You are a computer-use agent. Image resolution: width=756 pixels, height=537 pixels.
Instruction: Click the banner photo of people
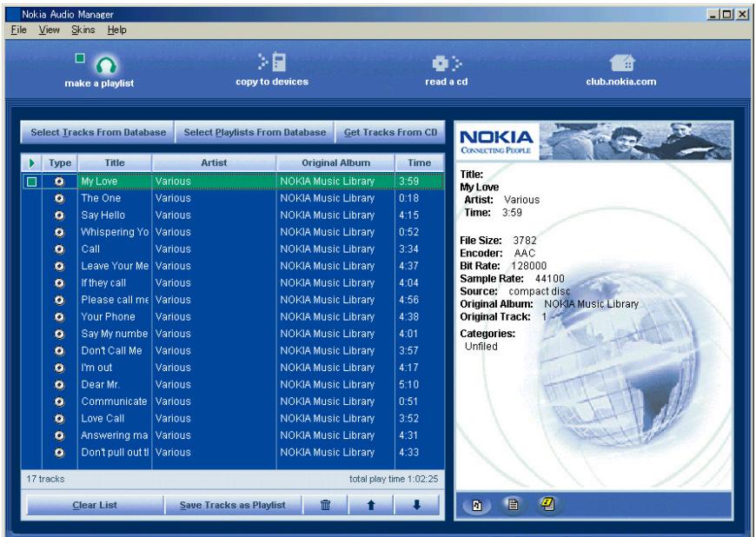point(635,142)
